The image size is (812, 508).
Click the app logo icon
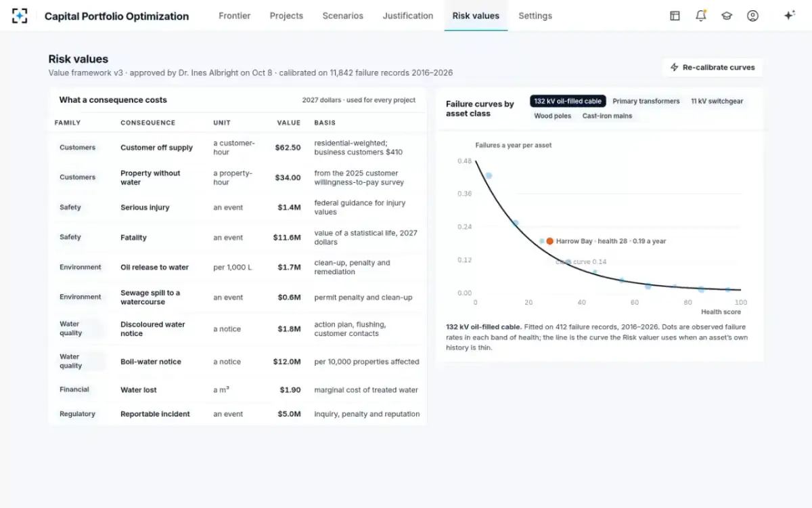tap(20, 16)
